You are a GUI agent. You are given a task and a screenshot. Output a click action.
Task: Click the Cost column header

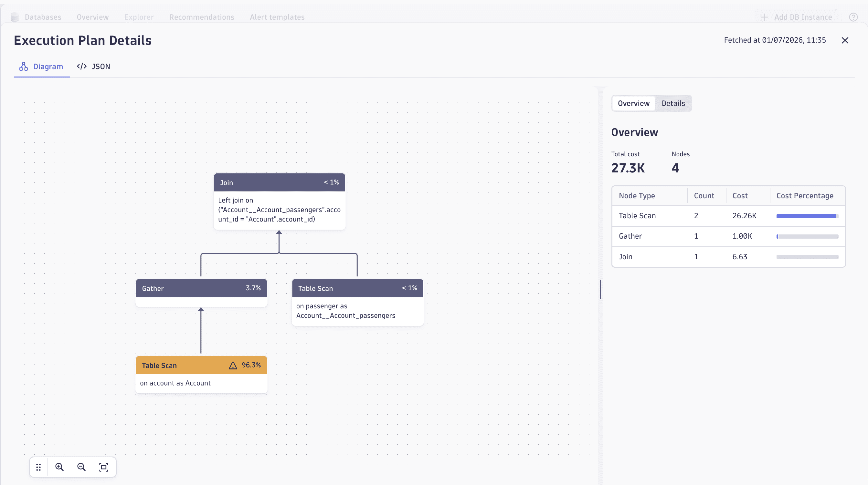740,196
